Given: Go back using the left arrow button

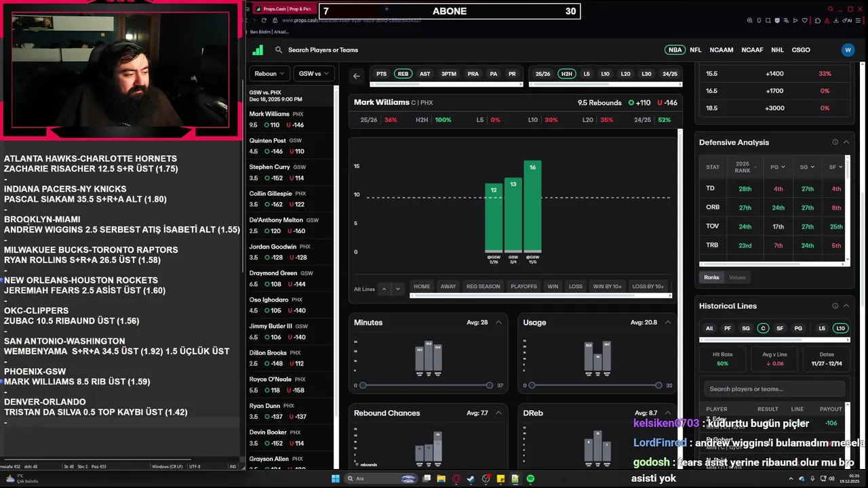Looking at the screenshot, I should pos(357,76).
